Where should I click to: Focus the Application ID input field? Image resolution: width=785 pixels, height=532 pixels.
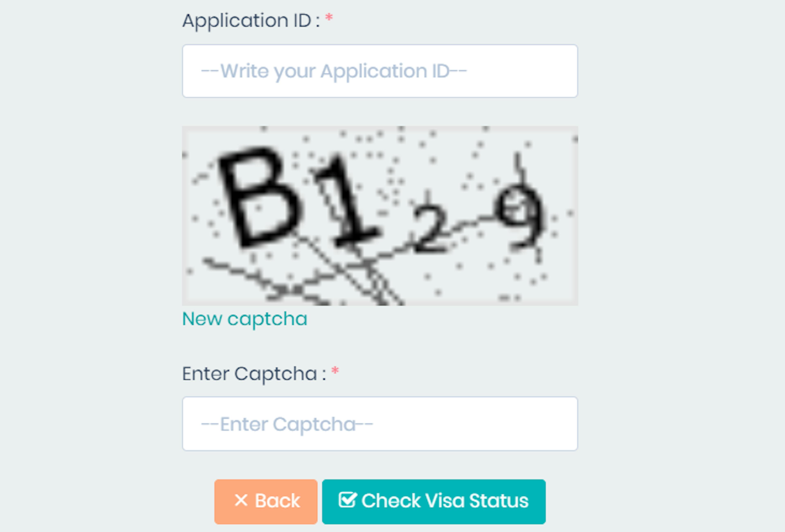(380, 71)
